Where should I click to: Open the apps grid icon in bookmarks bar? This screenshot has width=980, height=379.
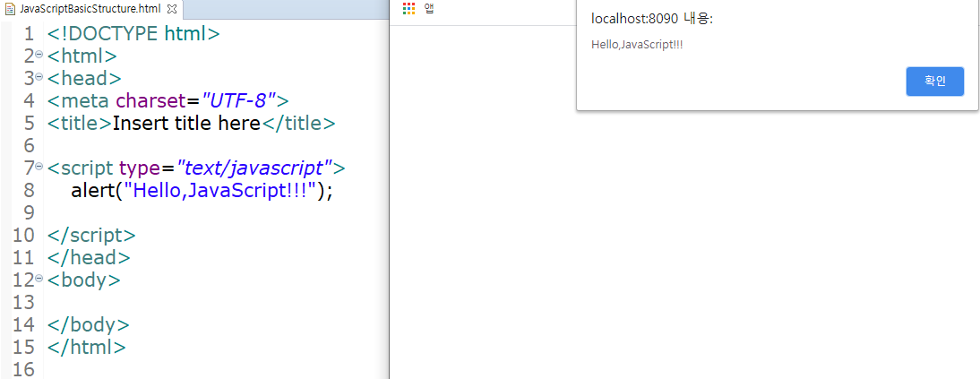pos(408,9)
